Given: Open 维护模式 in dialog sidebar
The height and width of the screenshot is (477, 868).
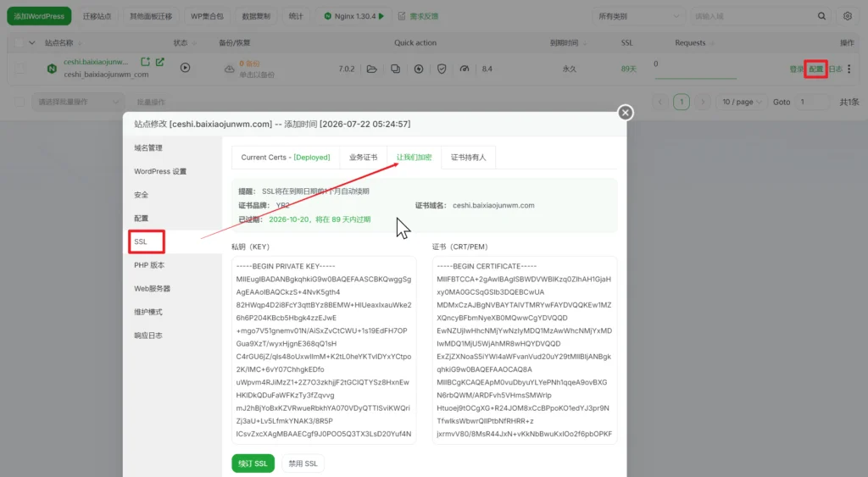Looking at the screenshot, I should (147, 312).
